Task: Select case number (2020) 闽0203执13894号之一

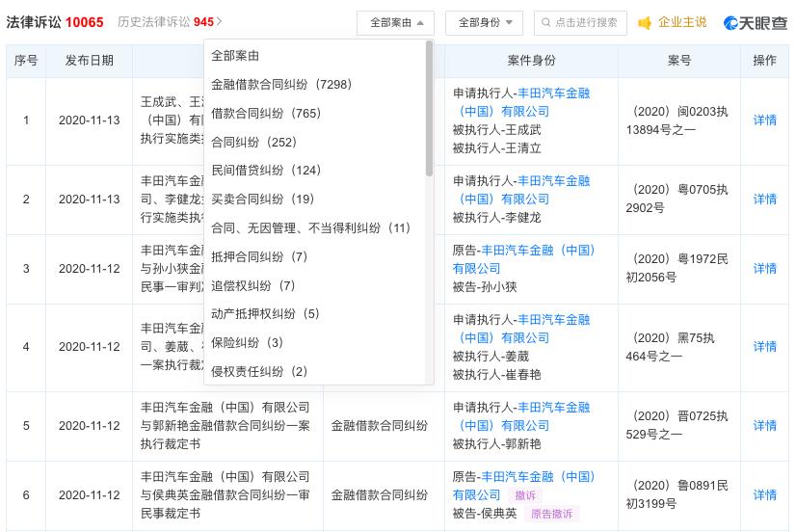Action: 677,120
